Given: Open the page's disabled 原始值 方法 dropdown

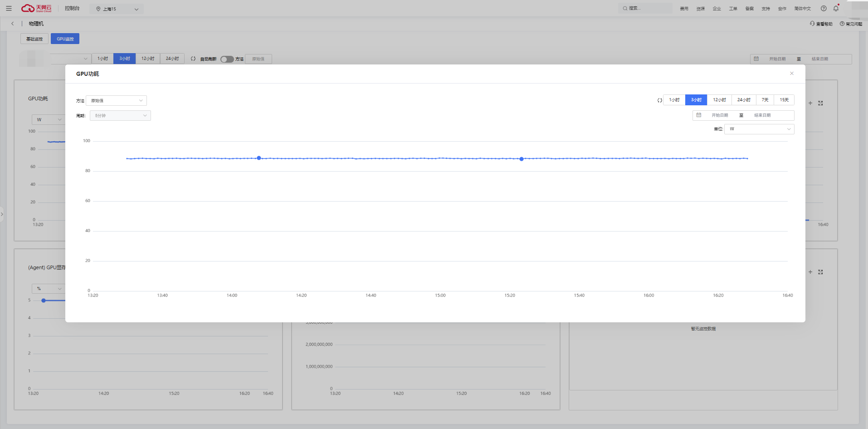Looking at the screenshot, I should (x=258, y=59).
